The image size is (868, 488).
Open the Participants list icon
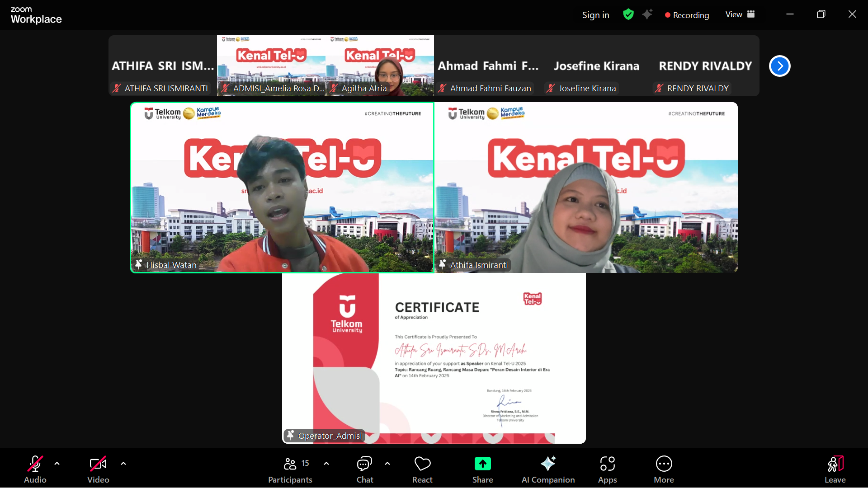coord(290,464)
